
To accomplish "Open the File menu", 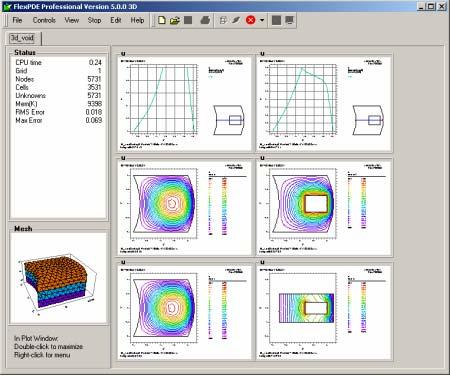I will [x=17, y=20].
